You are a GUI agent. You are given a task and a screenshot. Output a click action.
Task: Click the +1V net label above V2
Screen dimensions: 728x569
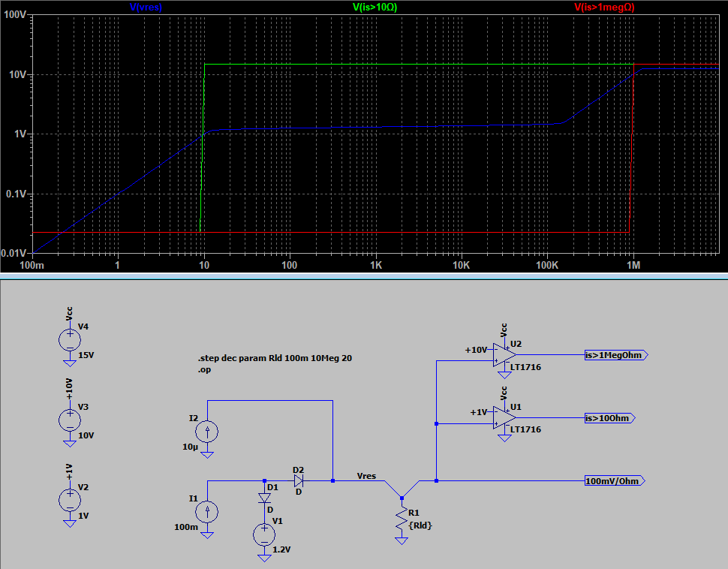pos(69,472)
